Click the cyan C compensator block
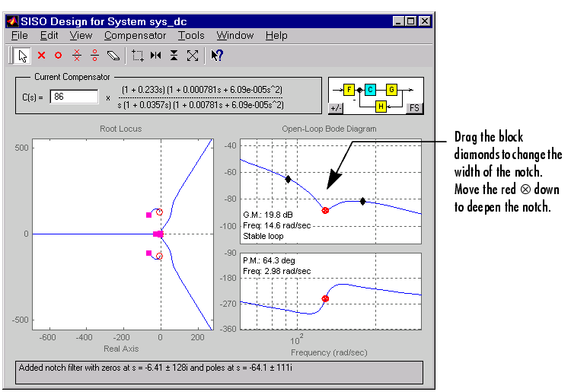The width and height of the screenshot is (571, 392). (370, 90)
